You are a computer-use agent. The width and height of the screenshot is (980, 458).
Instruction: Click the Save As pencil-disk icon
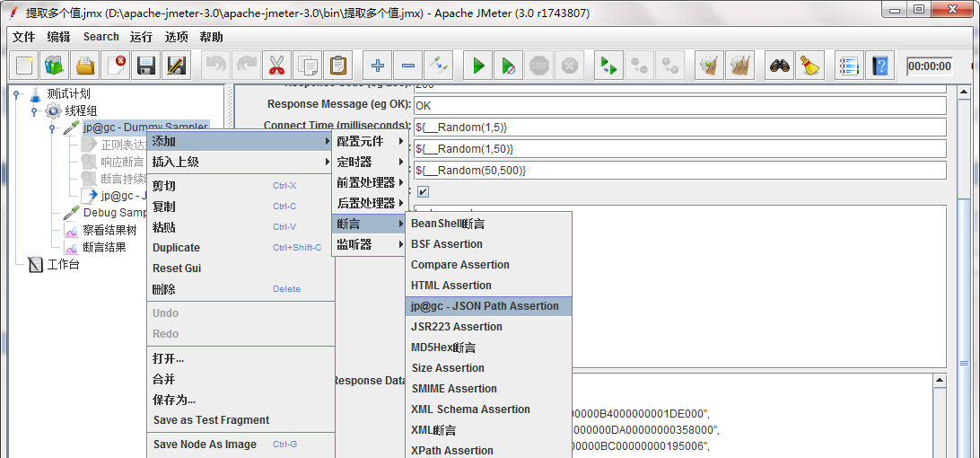point(176,65)
